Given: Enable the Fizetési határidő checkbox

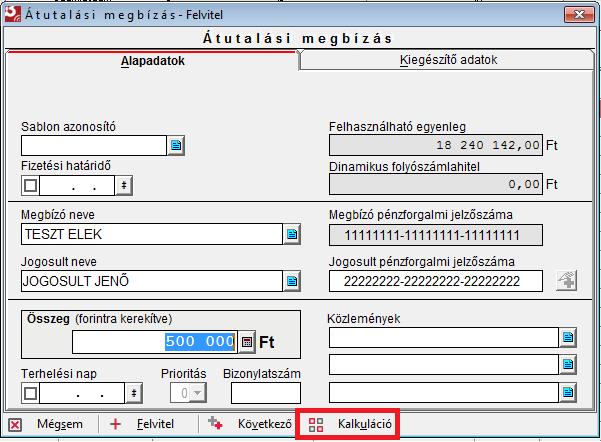Looking at the screenshot, I should pos(31,186).
